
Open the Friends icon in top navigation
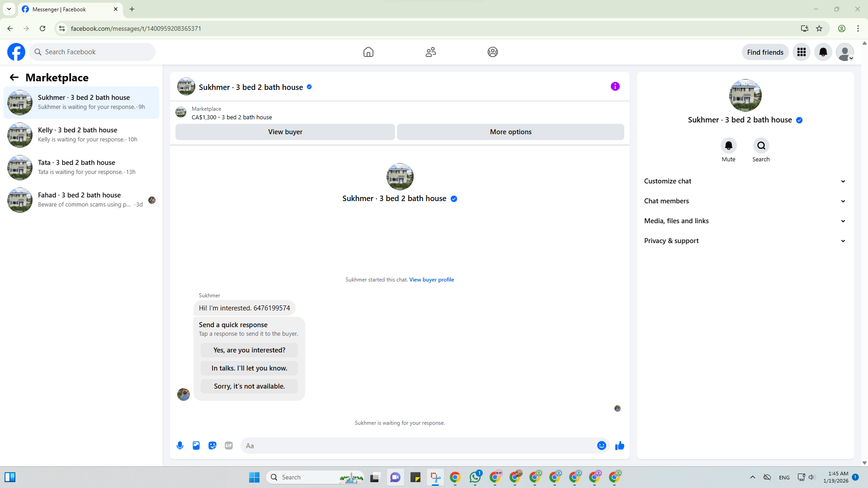(431, 52)
